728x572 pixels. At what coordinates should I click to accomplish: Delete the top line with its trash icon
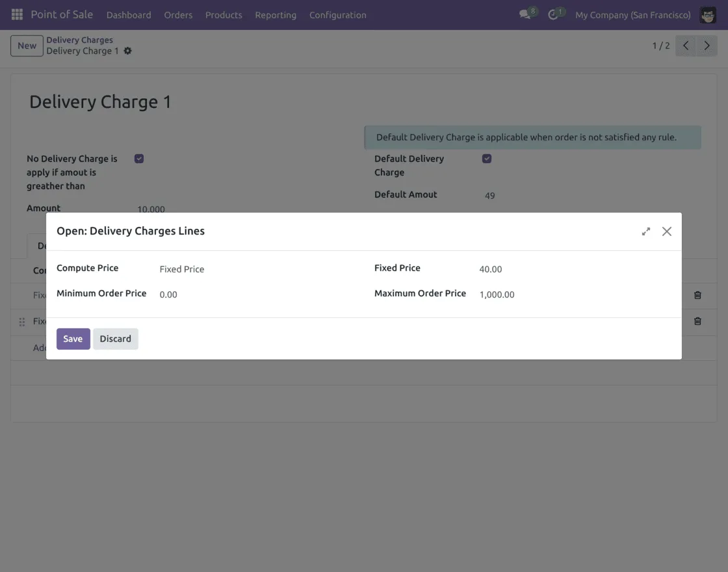click(x=697, y=295)
